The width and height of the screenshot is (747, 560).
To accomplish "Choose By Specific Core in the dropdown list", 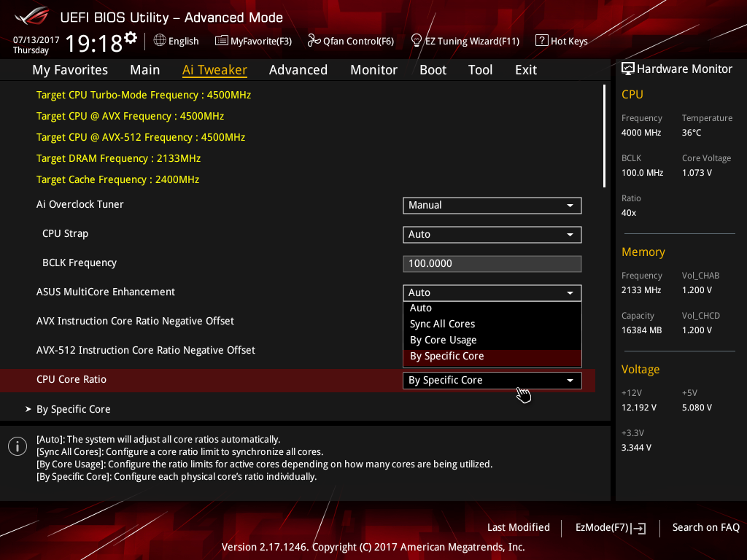I will coord(492,357).
